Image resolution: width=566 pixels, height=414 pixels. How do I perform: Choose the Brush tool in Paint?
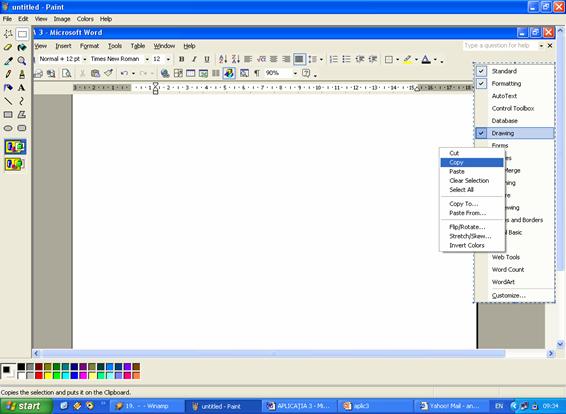pyautogui.click(x=22, y=74)
